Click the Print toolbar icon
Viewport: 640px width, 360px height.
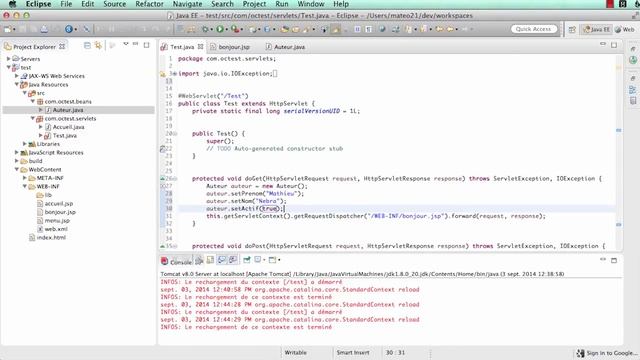pos(44,29)
